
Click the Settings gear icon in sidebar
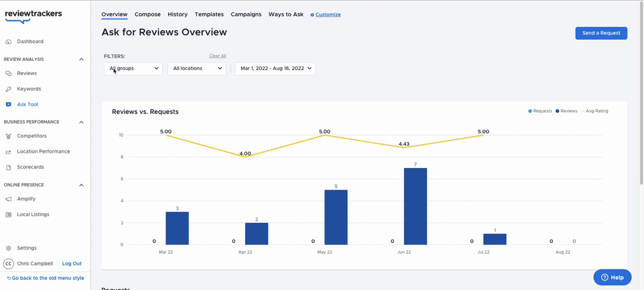tap(8, 248)
